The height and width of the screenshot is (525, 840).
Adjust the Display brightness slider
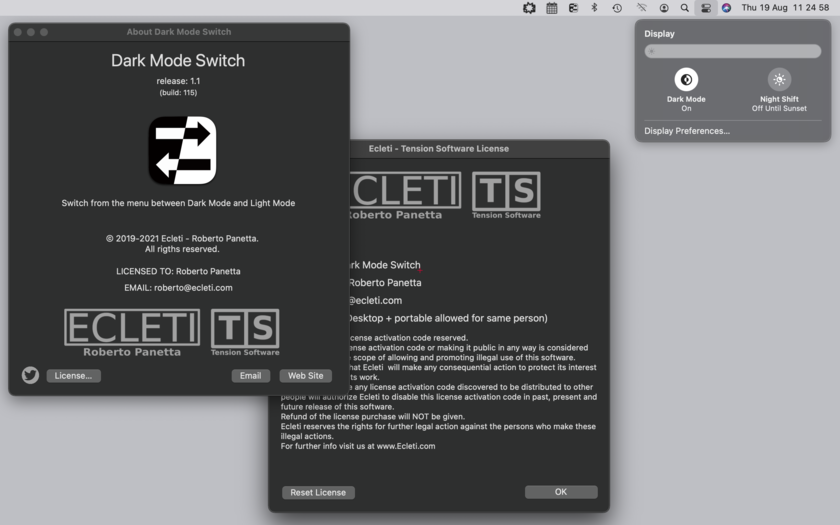[x=733, y=51]
